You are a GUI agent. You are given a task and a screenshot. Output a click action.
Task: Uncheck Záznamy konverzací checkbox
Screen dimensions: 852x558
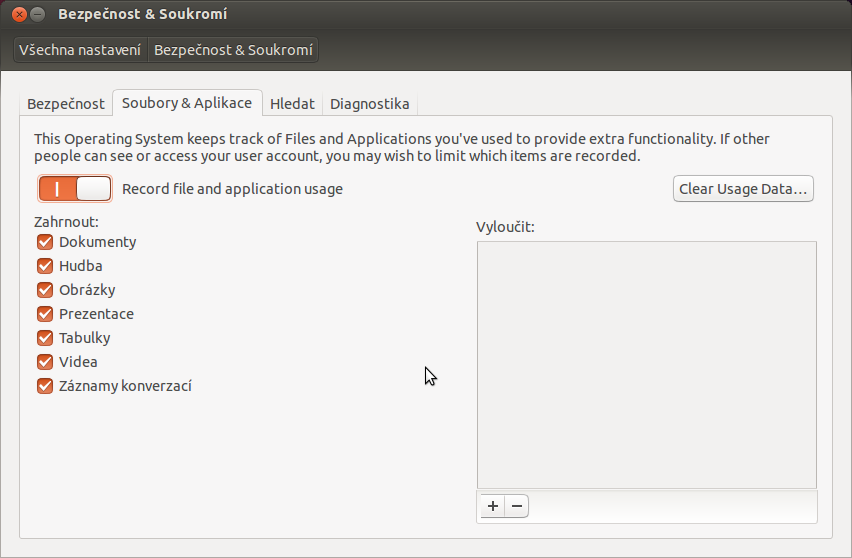tap(45, 386)
